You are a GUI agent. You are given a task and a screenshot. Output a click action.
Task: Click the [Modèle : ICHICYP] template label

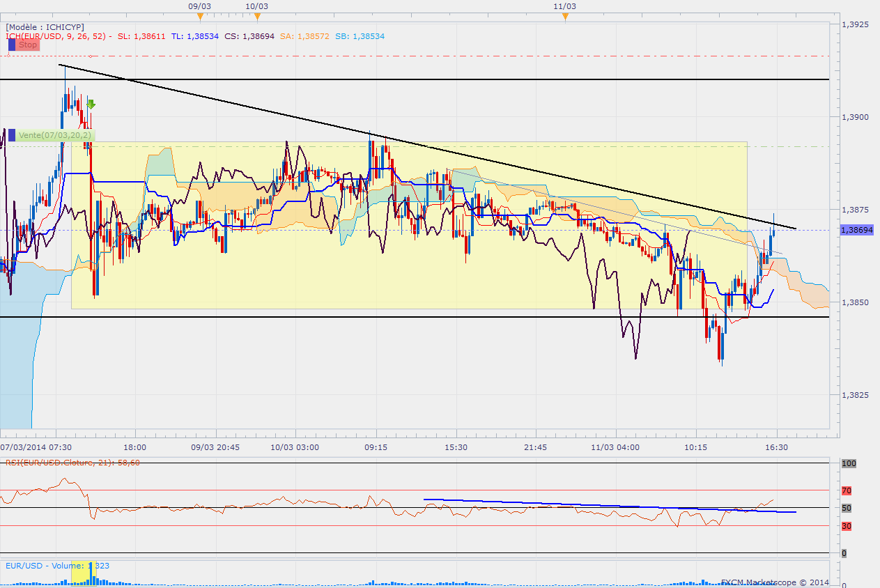45,26
